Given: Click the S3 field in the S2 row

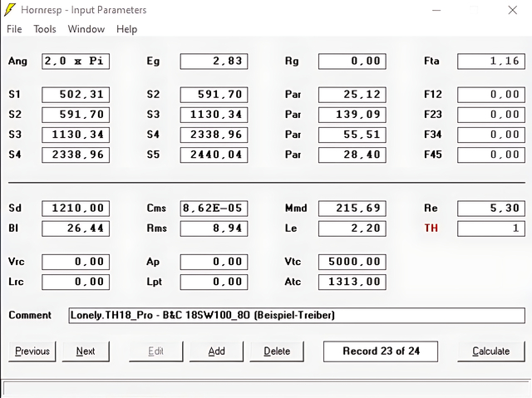Looking at the screenshot, I should [x=214, y=115].
